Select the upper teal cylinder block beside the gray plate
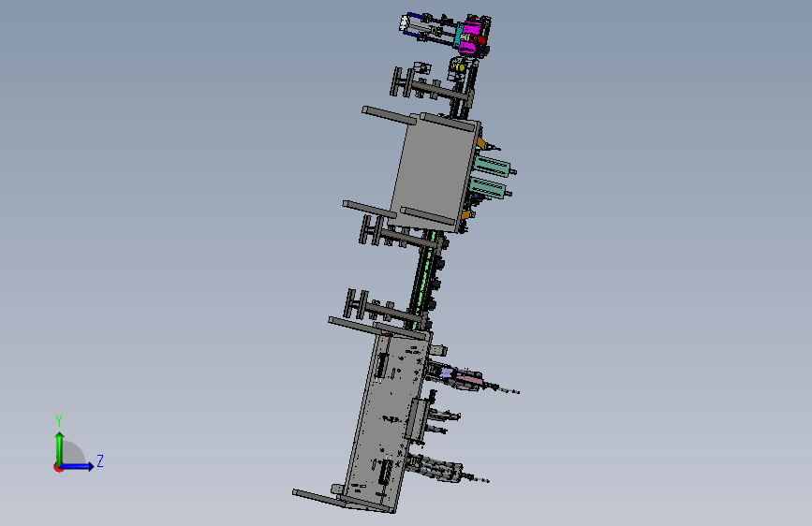 pyautogui.click(x=492, y=167)
